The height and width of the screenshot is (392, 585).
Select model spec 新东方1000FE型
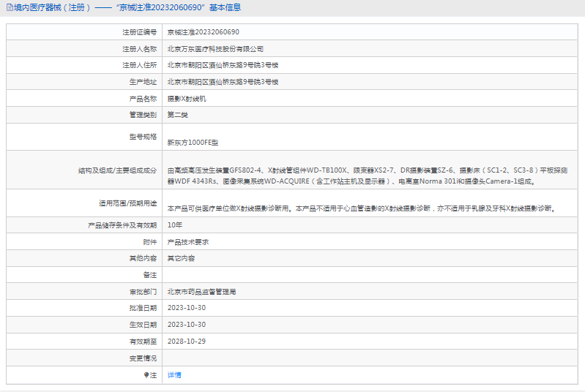(x=193, y=143)
